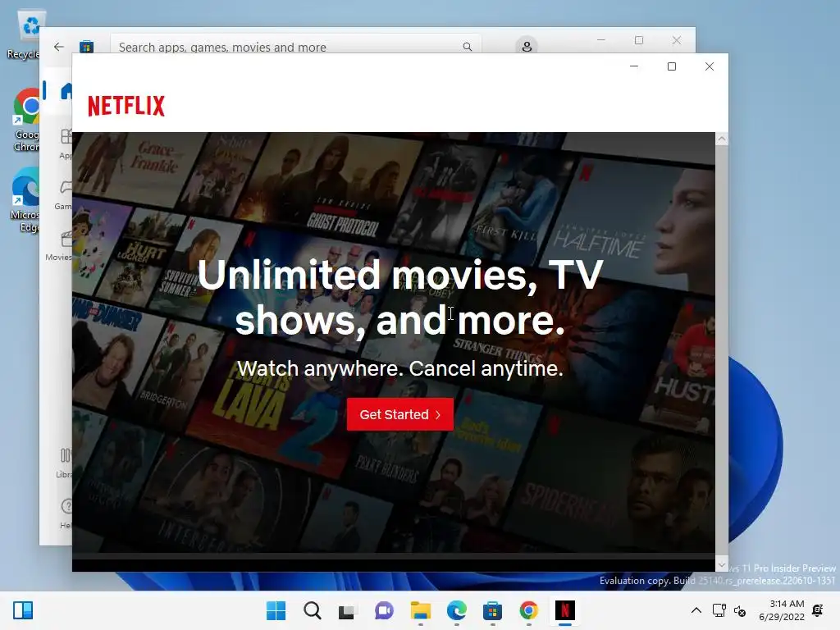840x630 pixels.
Task: Click the 'Unlimited movies, TV shows, and more.' headline
Action: pos(400,297)
